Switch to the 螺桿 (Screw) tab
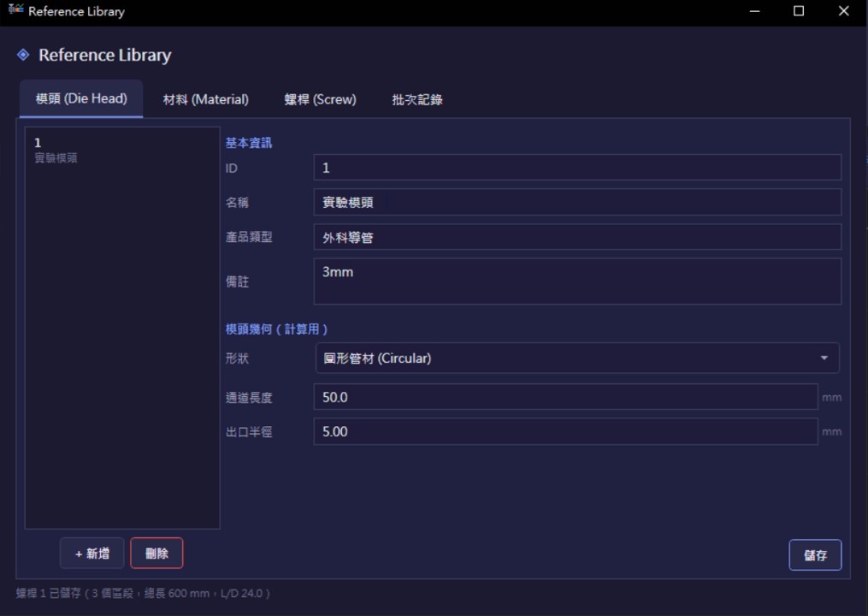This screenshot has width=868, height=616. tap(320, 100)
